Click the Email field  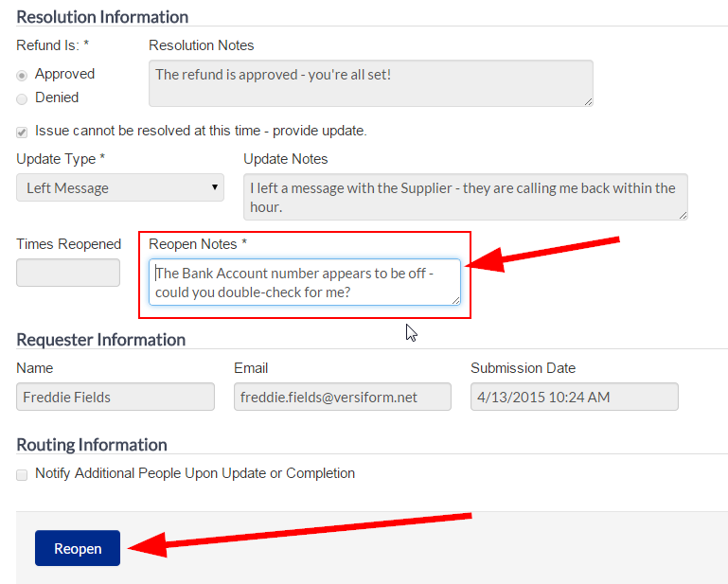pos(343,397)
